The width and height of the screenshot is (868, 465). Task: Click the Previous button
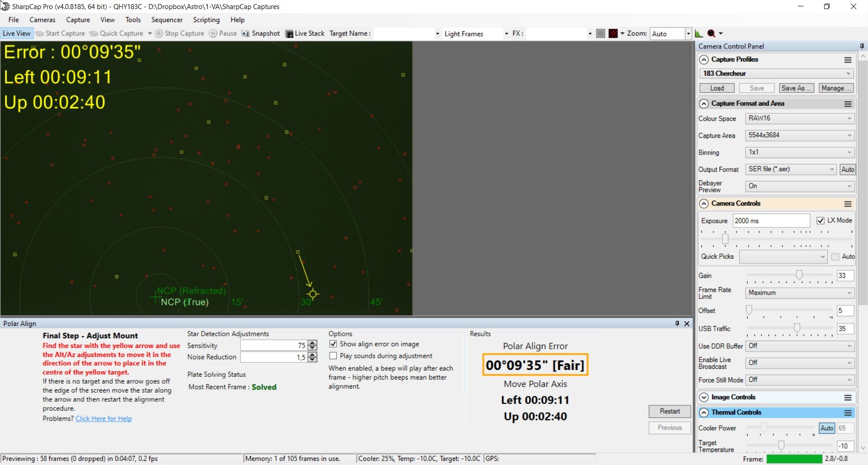pyautogui.click(x=670, y=427)
